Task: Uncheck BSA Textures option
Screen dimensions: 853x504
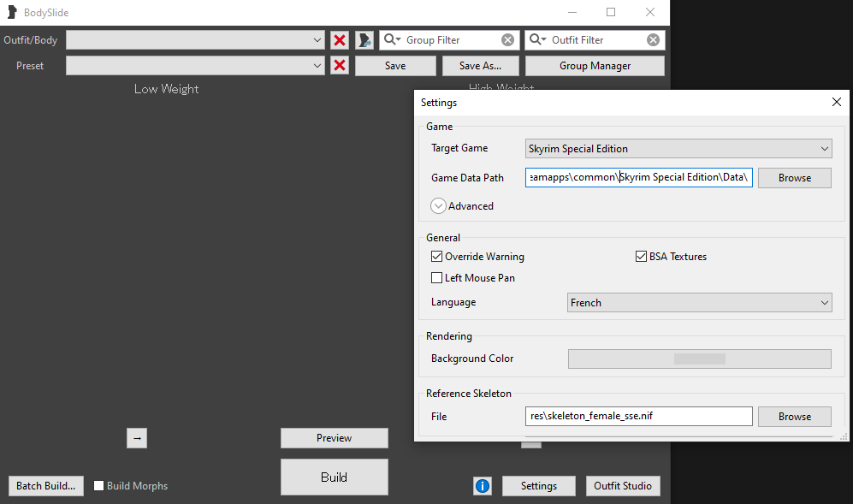Action: click(642, 257)
